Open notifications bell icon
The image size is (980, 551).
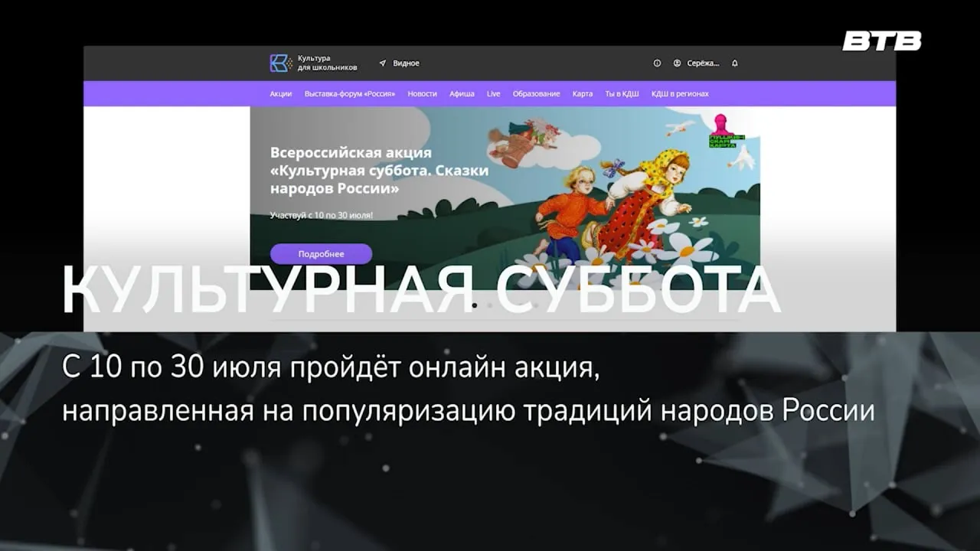(x=735, y=64)
